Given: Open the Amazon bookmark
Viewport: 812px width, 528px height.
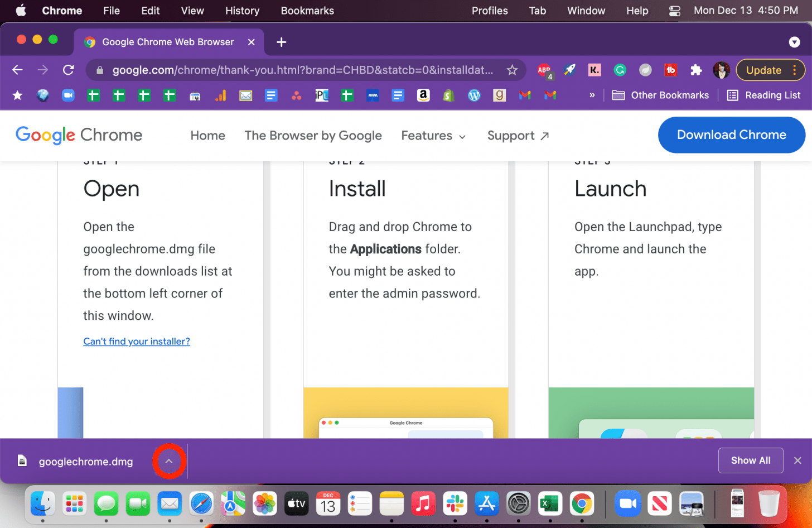Looking at the screenshot, I should click(423, 95).
